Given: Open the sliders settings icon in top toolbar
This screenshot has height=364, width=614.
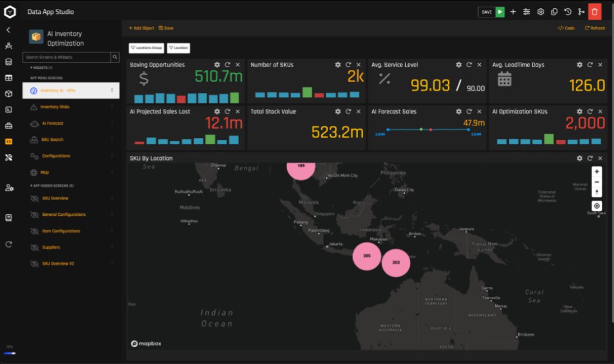Looking at the screenshot, I should click(527, 12).
